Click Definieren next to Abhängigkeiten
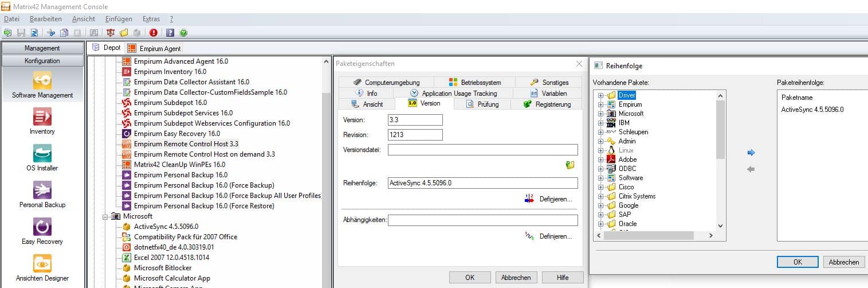The height and width of the screenshot is (288, 868). 548,236
